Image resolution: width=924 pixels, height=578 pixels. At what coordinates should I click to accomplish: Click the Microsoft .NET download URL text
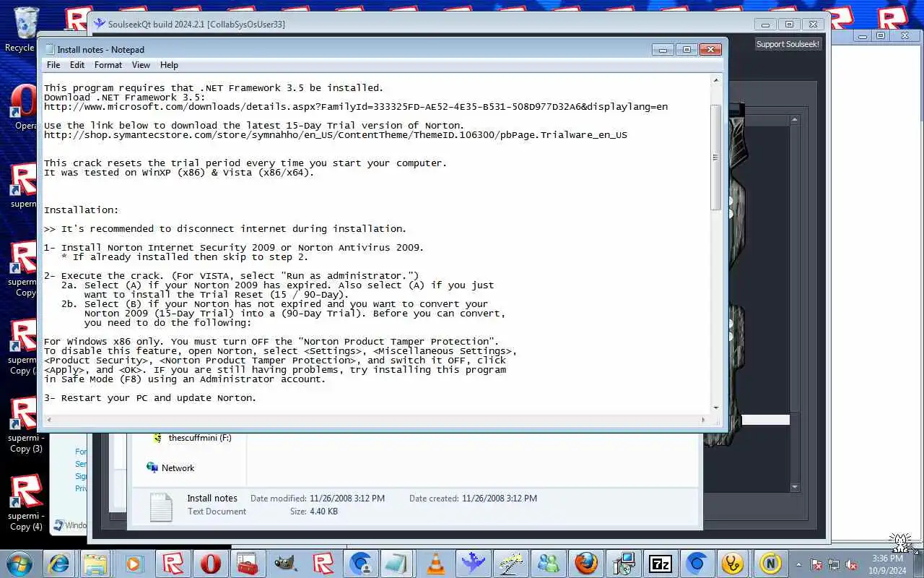[x=356, y=106]
